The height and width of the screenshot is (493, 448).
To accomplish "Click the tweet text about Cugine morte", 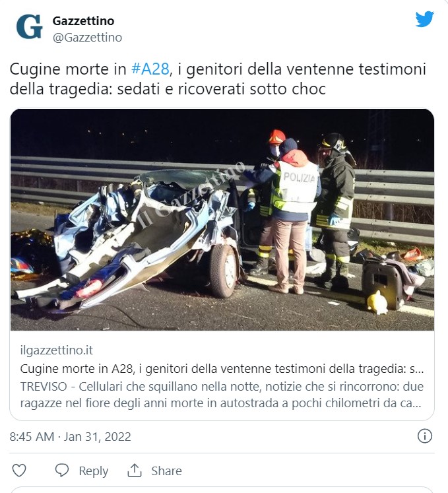I will 218,79.
